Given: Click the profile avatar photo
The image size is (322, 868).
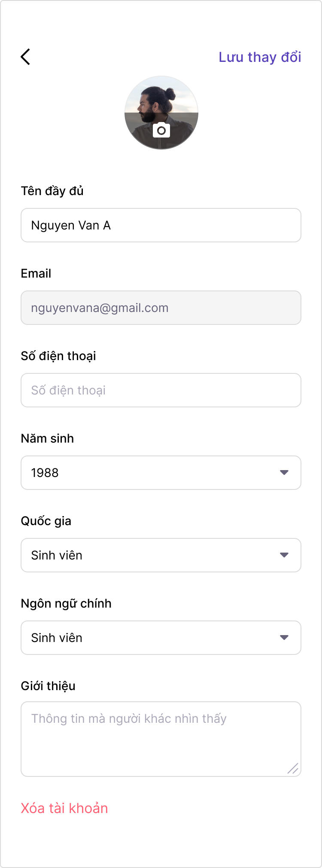Looking at the screenshot, I should point(161,103).
